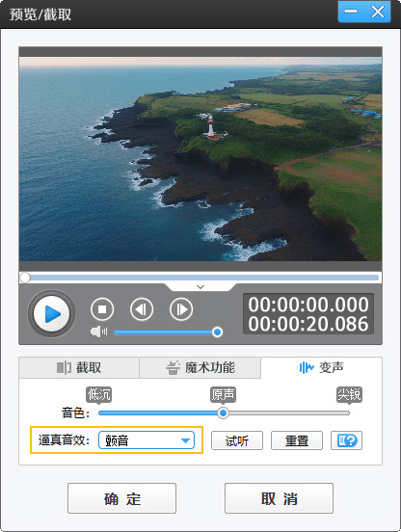Viewport: 401px width, 532px height.
Task: Click the volume slider handle
Action: (x=217, y=332)
